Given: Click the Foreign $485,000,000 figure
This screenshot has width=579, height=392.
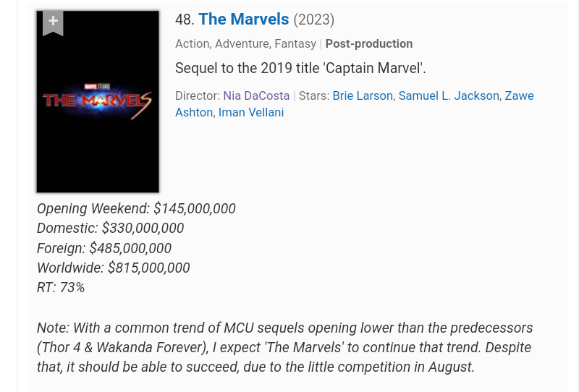Looking at the screenshot, I should point(130,248).
